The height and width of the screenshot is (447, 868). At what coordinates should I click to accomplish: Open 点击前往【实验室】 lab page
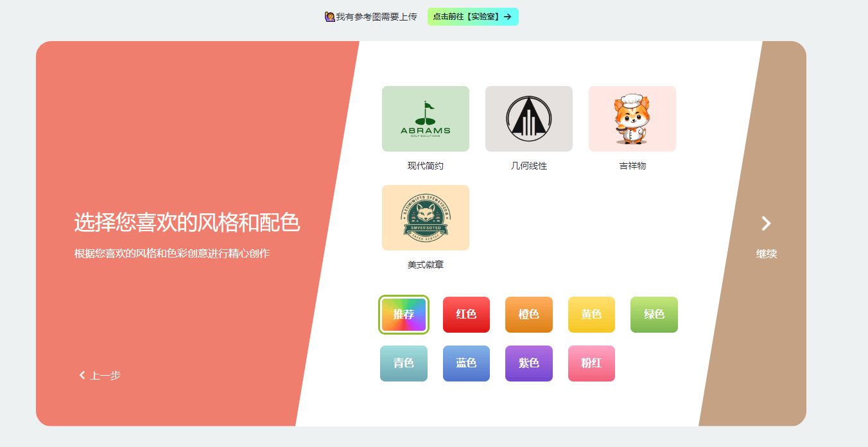[473, 16]
